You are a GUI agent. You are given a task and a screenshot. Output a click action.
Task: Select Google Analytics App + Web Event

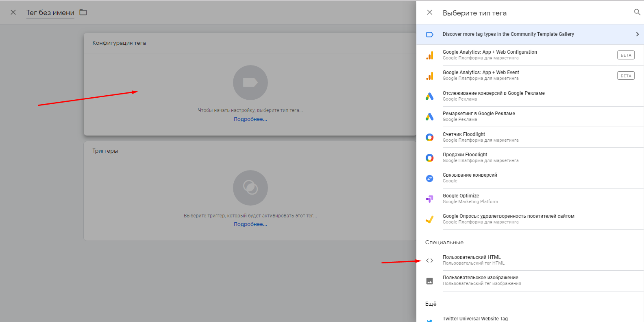481,75
